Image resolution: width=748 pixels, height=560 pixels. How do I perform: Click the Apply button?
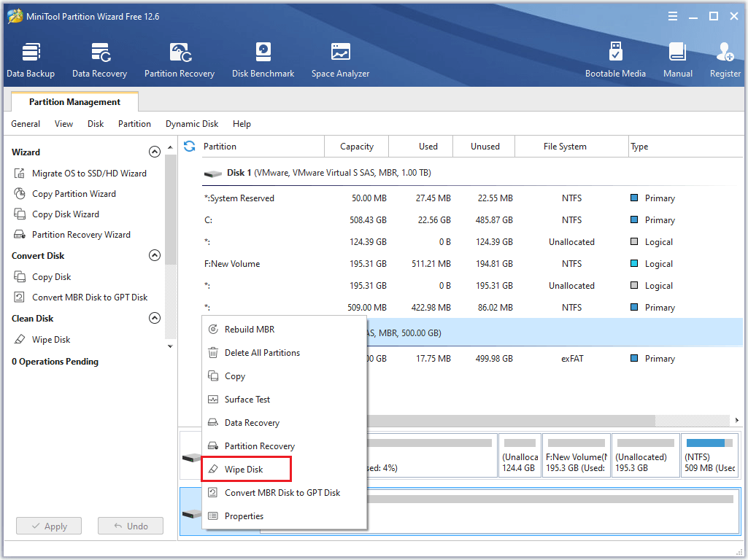(x=49, y=526)
